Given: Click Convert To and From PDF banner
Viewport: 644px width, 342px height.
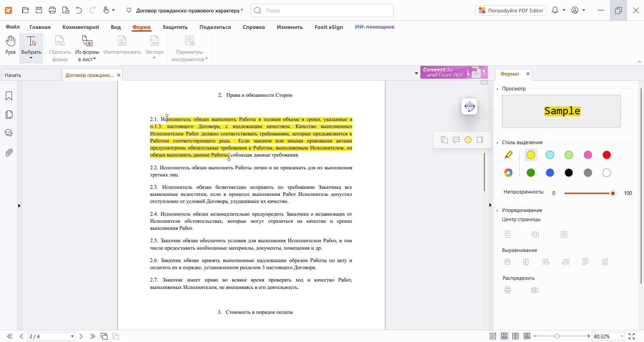Looking at the screenshot, I should [454, 72].
